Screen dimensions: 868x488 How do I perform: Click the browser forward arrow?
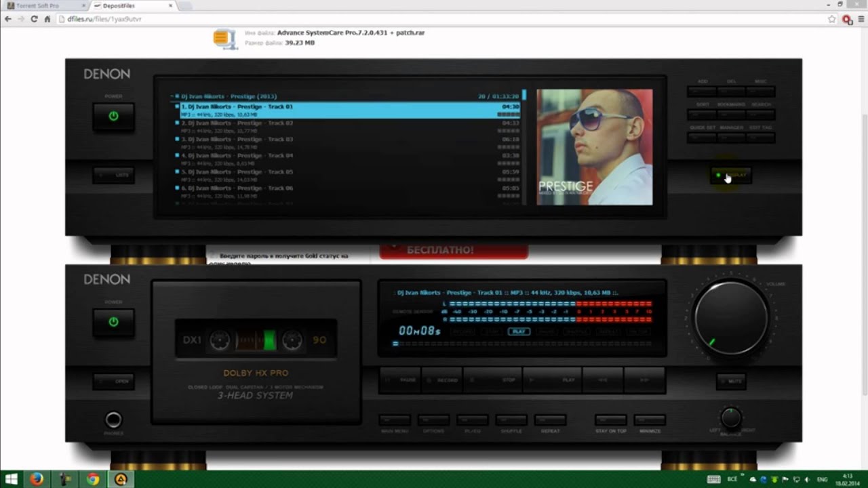tap(21, 19)
